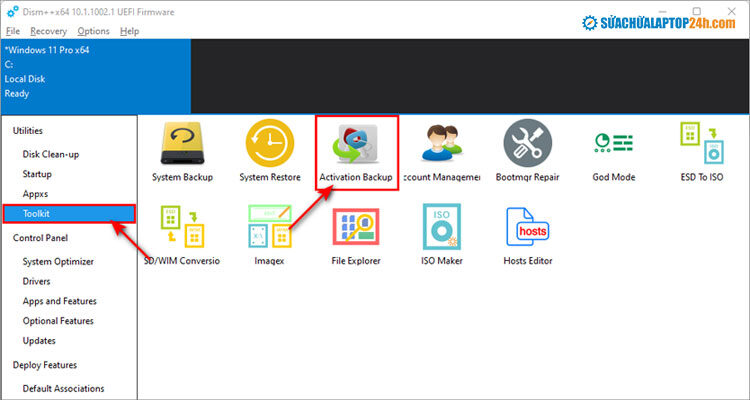Screen dimensions: 750x400
Task: Open the ESD/WIM Conversion tool
Action: point(182,235)
